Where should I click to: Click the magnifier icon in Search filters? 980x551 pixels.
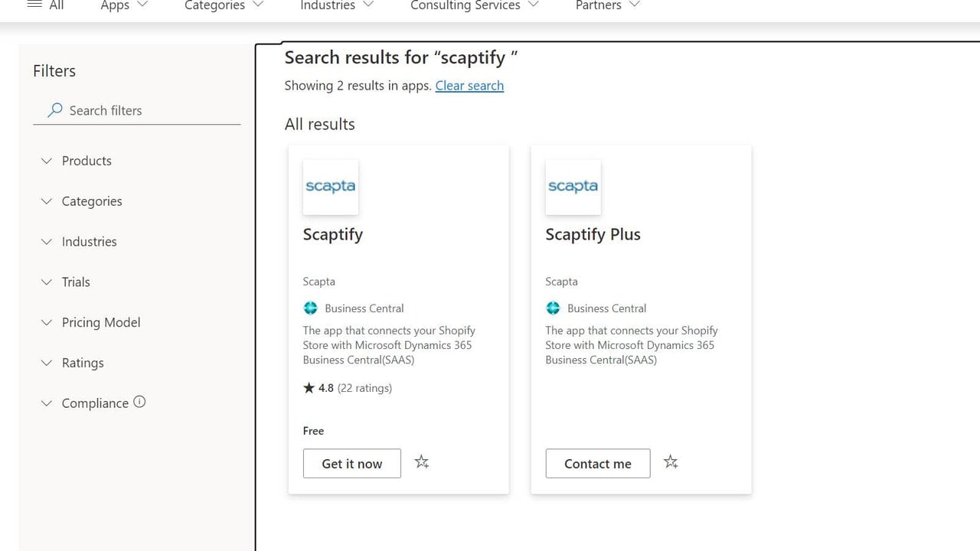tap(54, 110)
